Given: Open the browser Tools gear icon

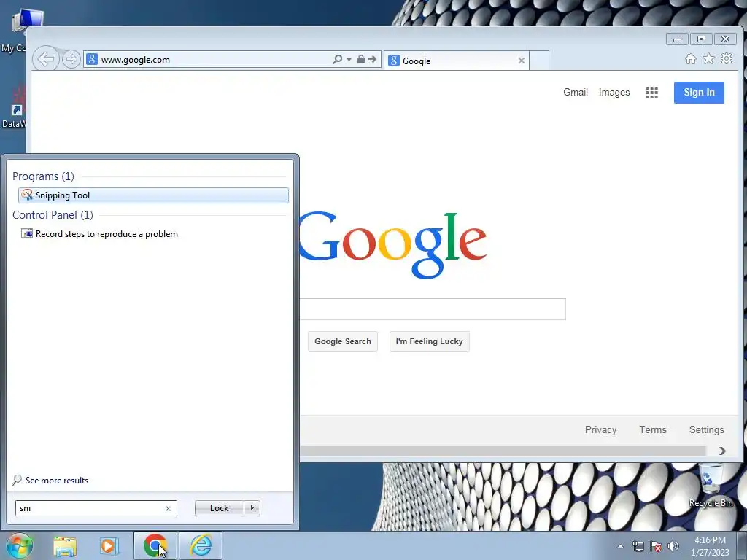Looking at the screenshot, I should [727, 58].
